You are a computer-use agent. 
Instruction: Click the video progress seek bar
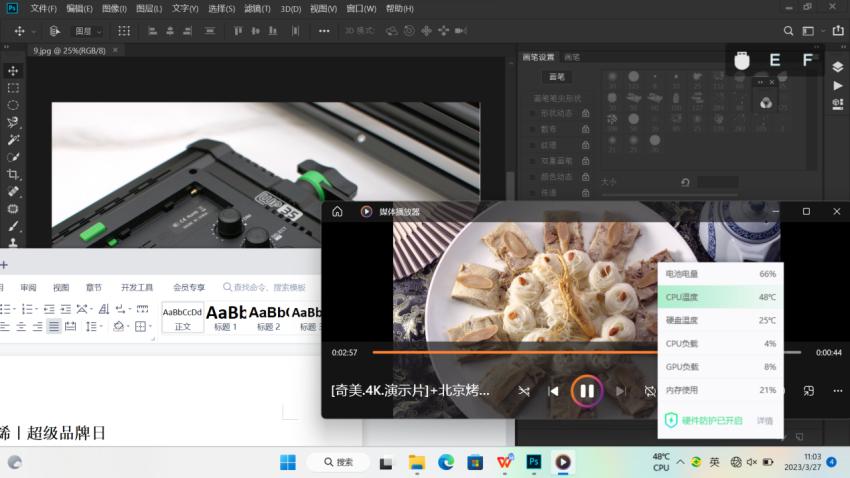587,352
